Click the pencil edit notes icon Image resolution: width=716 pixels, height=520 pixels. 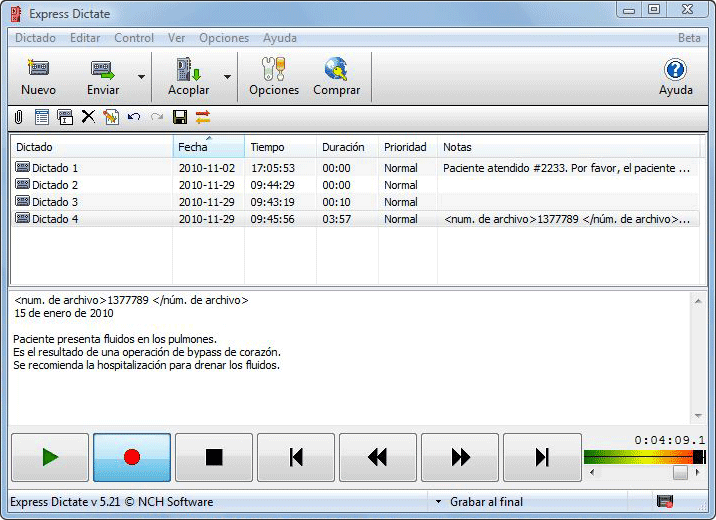(x=111, y=117)
